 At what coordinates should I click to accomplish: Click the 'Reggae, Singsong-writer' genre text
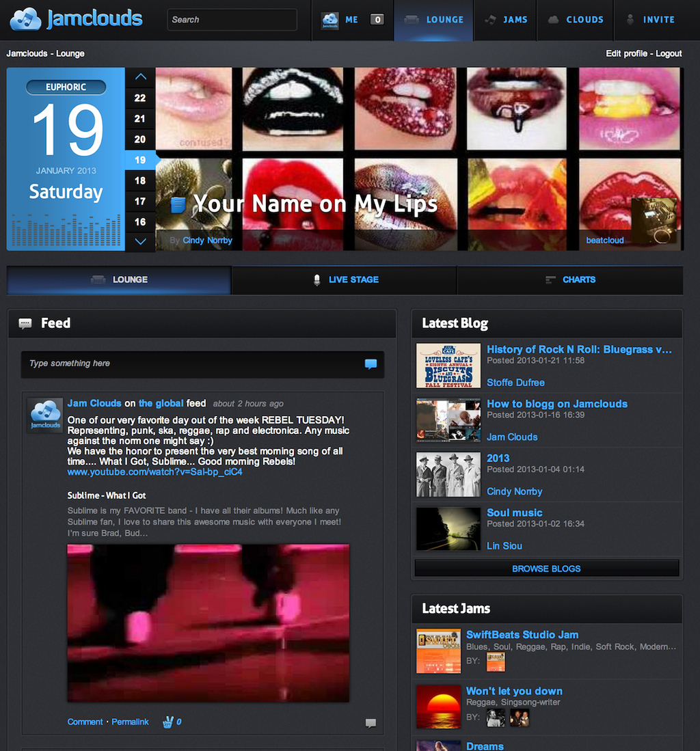(x=513, y=702)
